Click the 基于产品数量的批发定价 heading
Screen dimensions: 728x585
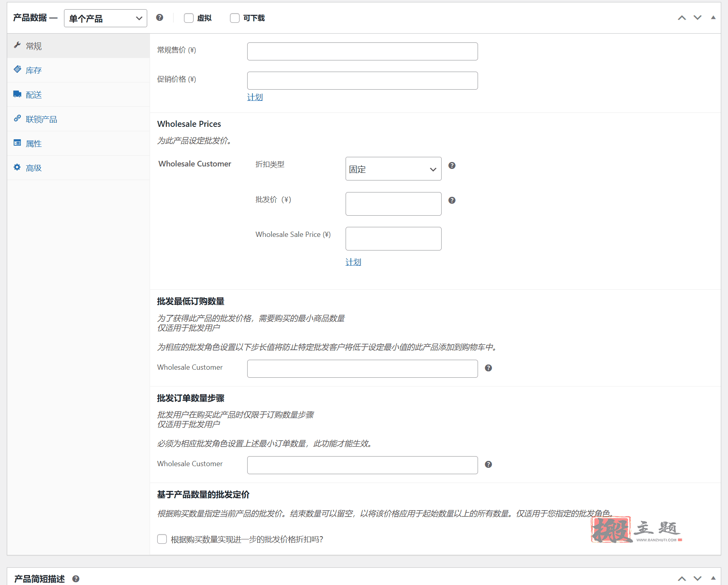point(203,495)
